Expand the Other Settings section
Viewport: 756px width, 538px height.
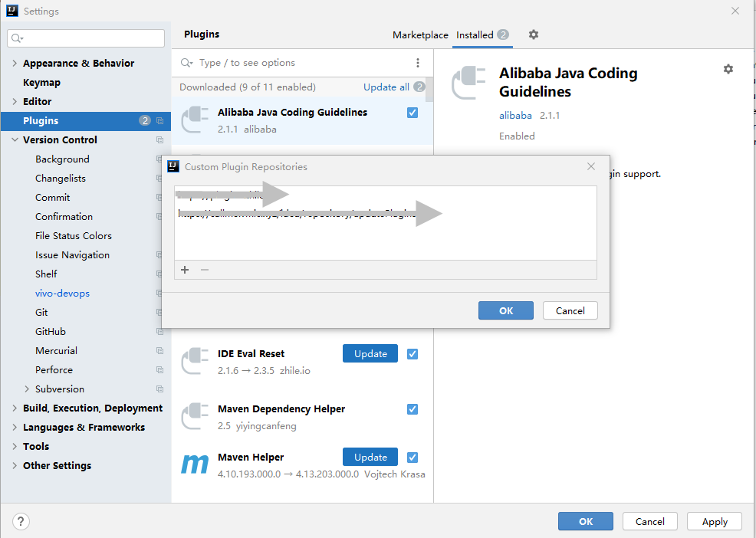15,466
